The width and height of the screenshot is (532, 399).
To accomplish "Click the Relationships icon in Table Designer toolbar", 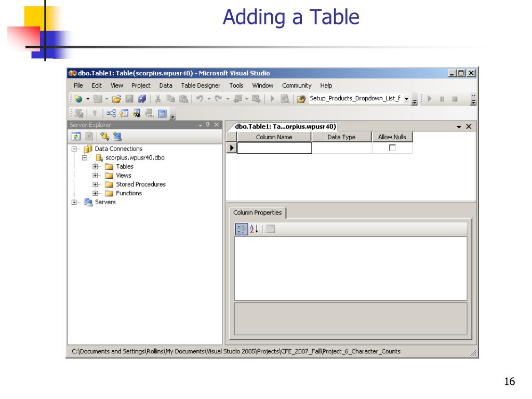I will click(111, 113).
